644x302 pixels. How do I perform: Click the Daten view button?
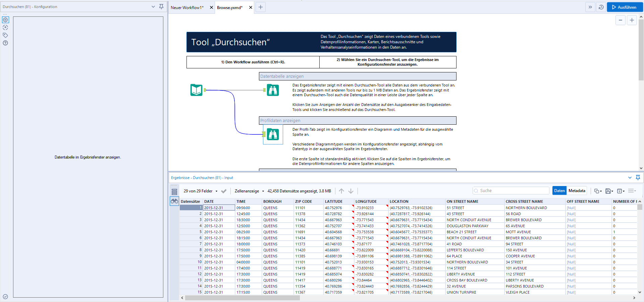[559, 191]
